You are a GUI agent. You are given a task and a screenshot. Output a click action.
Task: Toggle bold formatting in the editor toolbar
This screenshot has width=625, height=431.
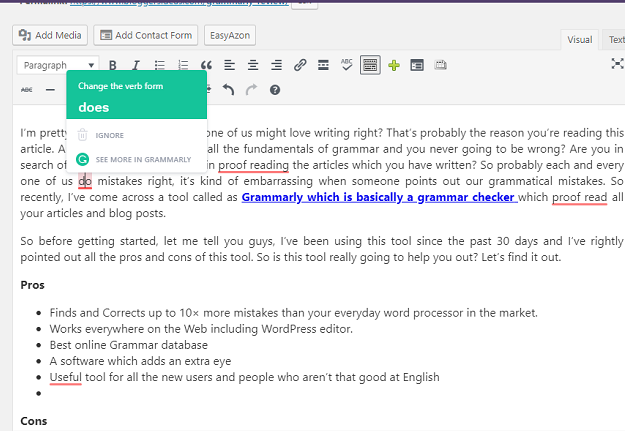coord(113,65)
